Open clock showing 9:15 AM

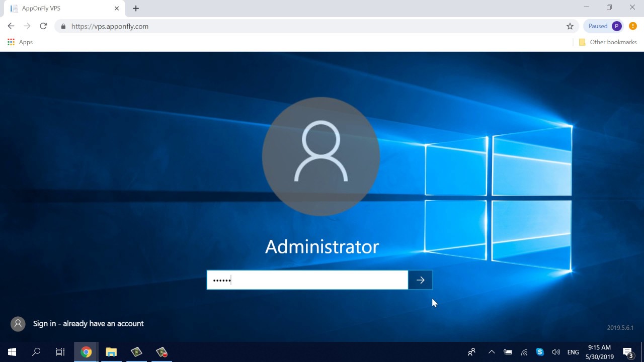pos(600,352)
